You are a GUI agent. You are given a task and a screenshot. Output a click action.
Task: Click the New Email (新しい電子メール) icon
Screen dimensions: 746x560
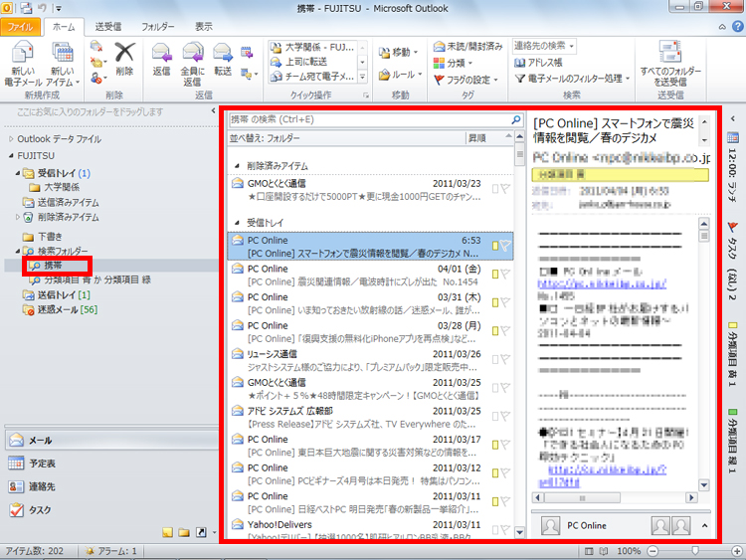[22, 52]
